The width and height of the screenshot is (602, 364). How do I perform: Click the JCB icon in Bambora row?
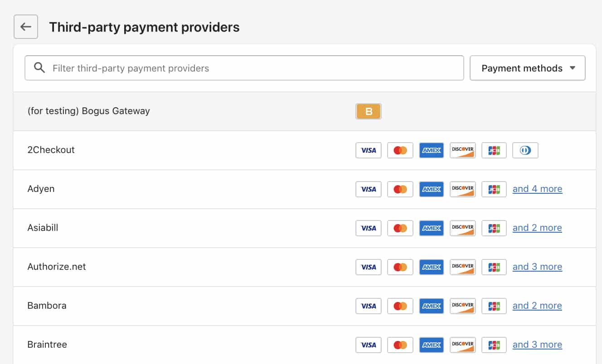tap(494, 306)
